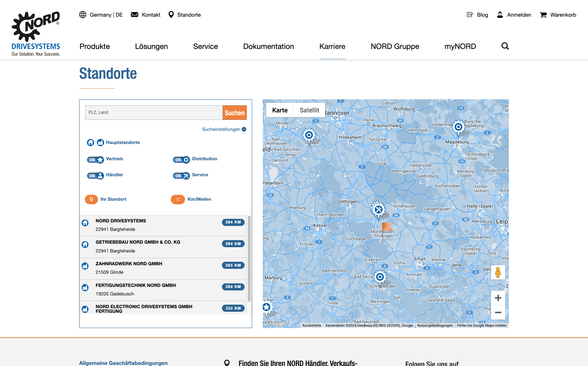Toggle the Händler filter switch

96,176
